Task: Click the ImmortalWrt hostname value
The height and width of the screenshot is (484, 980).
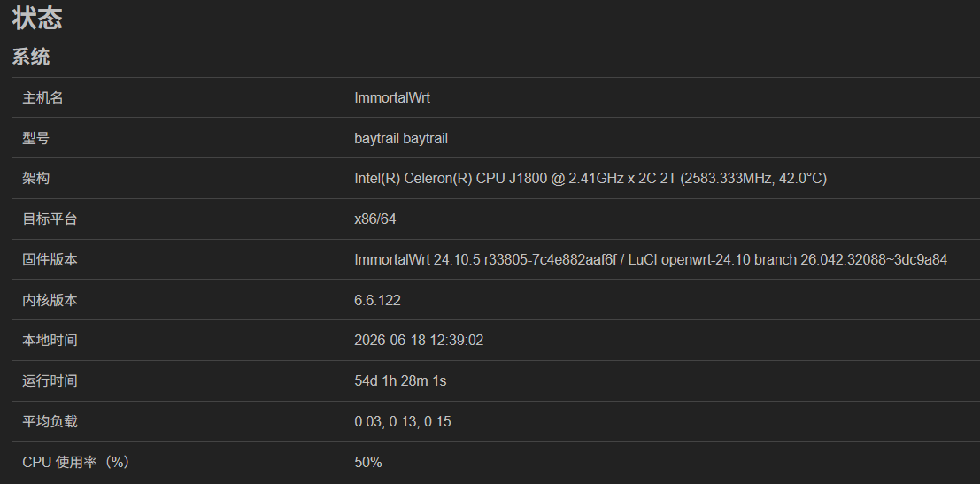Action: click(392, 97)
